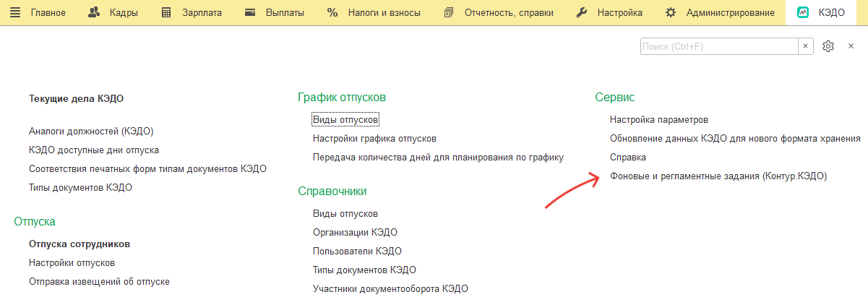Click the percent icon for Налоги и взносы

click(x=332, y=12)
